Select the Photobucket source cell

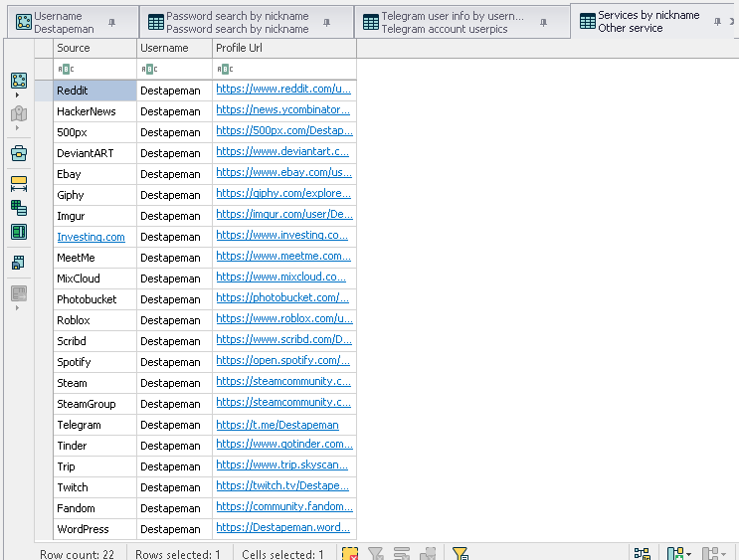pos(94,299)
